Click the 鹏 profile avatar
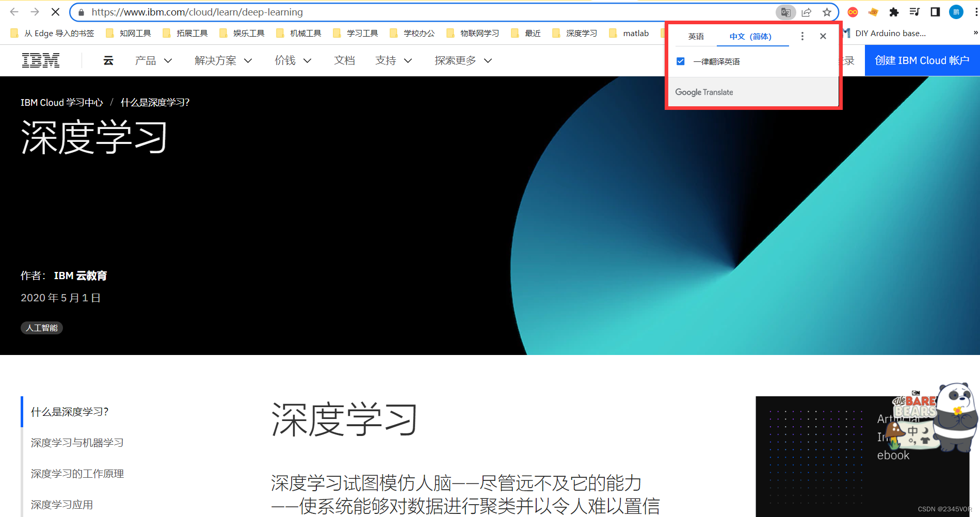Image resolution: width=980 pixels, height=517 pixels. point(956,12)
